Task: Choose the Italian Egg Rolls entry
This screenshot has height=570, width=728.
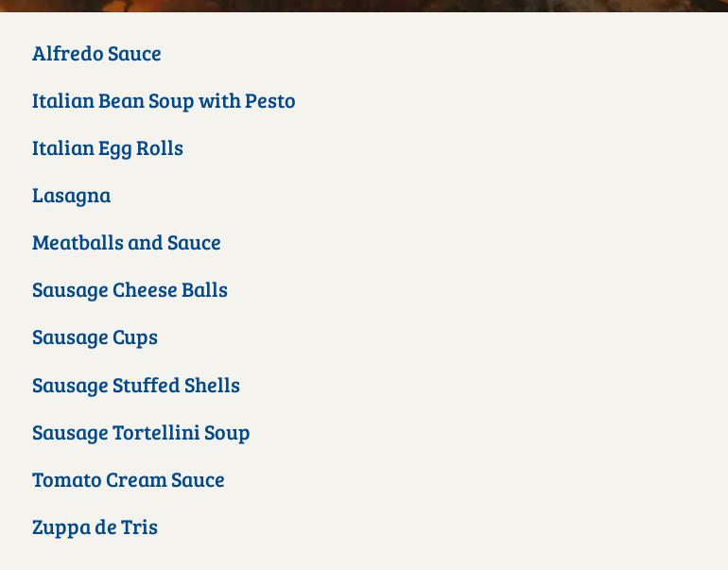Action: (108, 147)
